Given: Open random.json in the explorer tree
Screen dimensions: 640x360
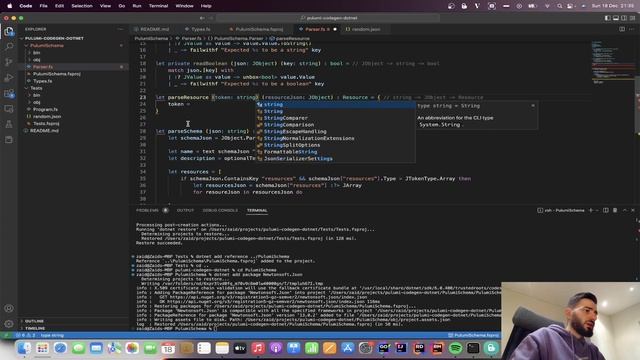Looking at the screenshot, I should pyautogui.click(x=47, y=116).
